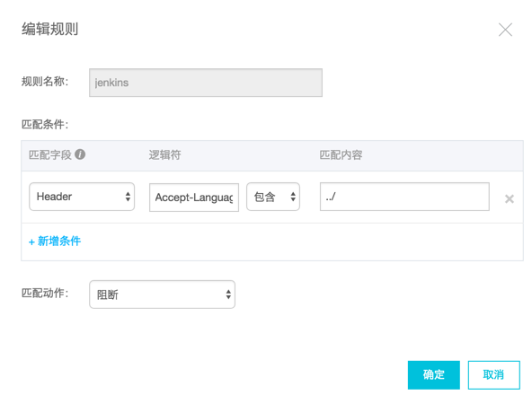Viewport: 532px width, 404px height.
Task: Focus the Accept-Language header name field
Action: click(194, 198)
